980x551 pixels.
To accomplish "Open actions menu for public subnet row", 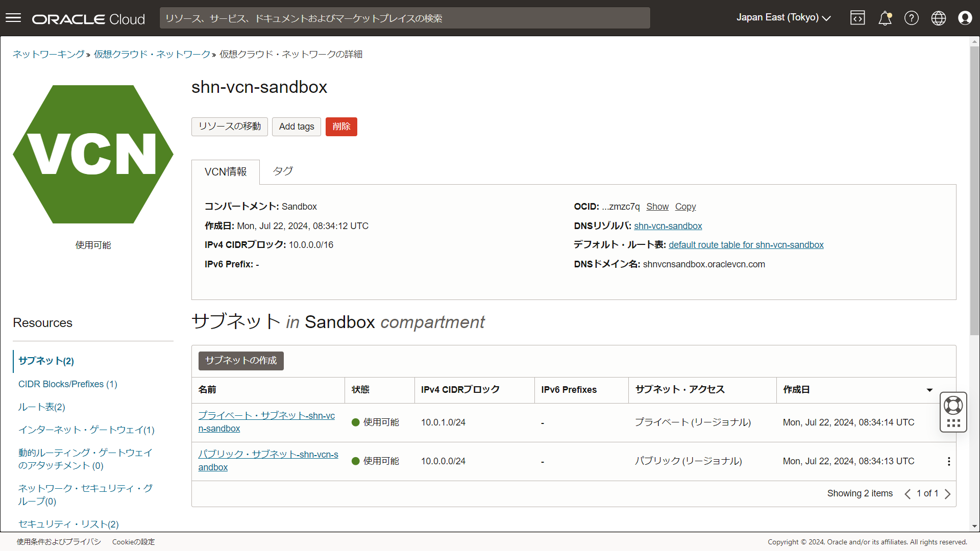I will 949,461.
